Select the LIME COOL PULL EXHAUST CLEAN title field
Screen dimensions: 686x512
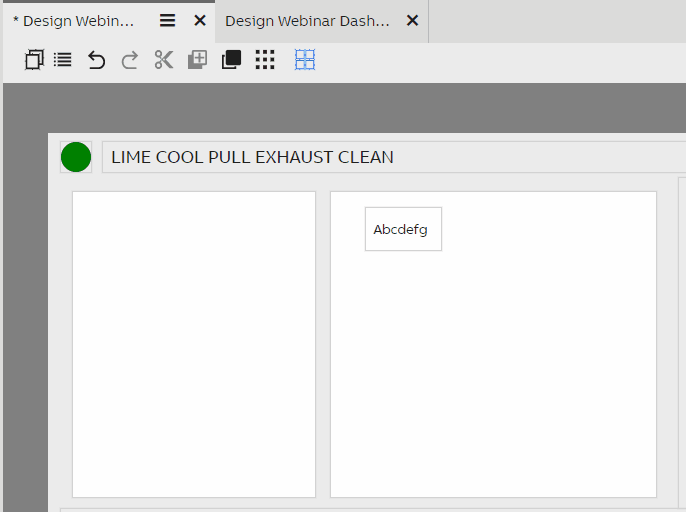394,157
